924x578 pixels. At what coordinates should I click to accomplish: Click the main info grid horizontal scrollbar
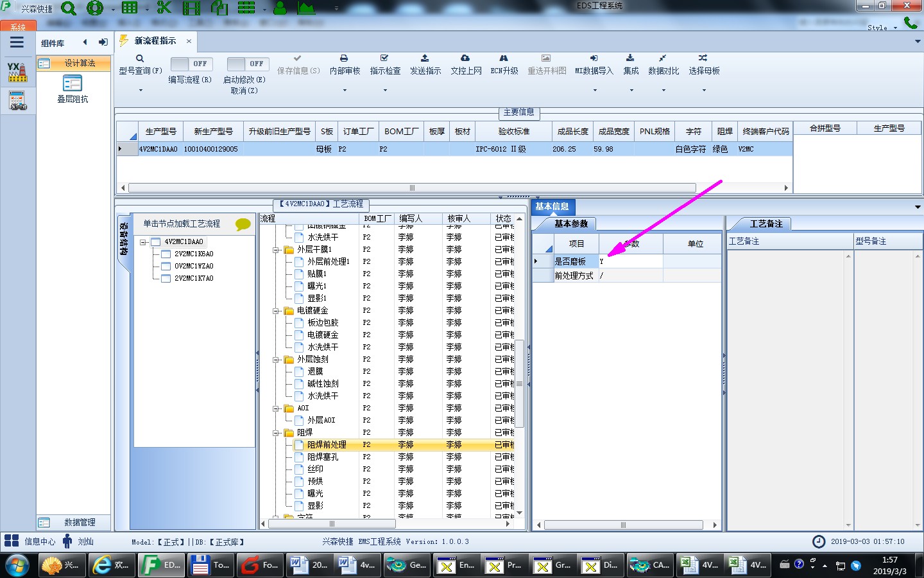412,188
